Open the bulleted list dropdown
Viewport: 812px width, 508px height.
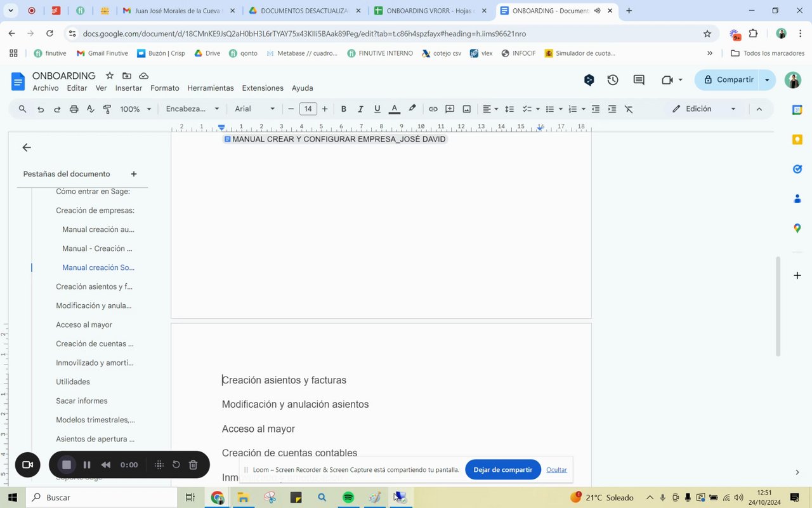click(x=554, y=109)
